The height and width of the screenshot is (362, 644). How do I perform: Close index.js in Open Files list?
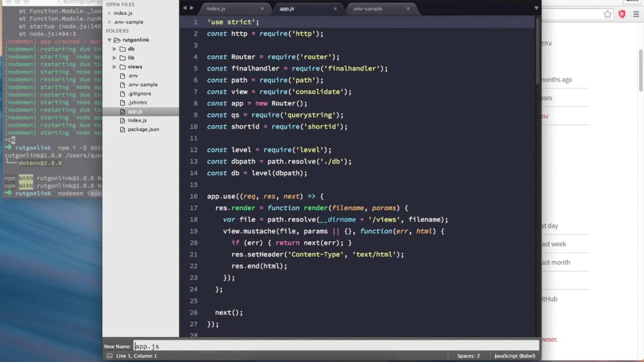(109, 13)
